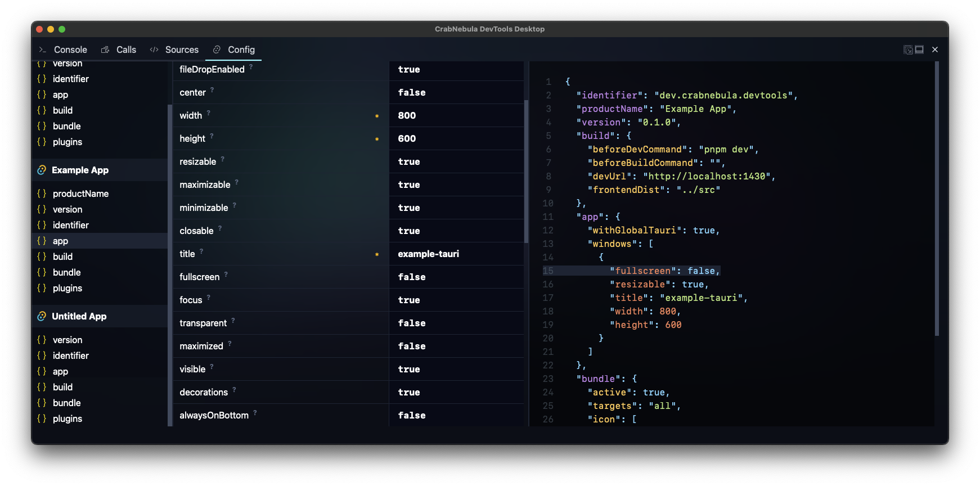
Task: Click the "withGlobalTauri": true line in the JSON
Action: tap(653, 230)
